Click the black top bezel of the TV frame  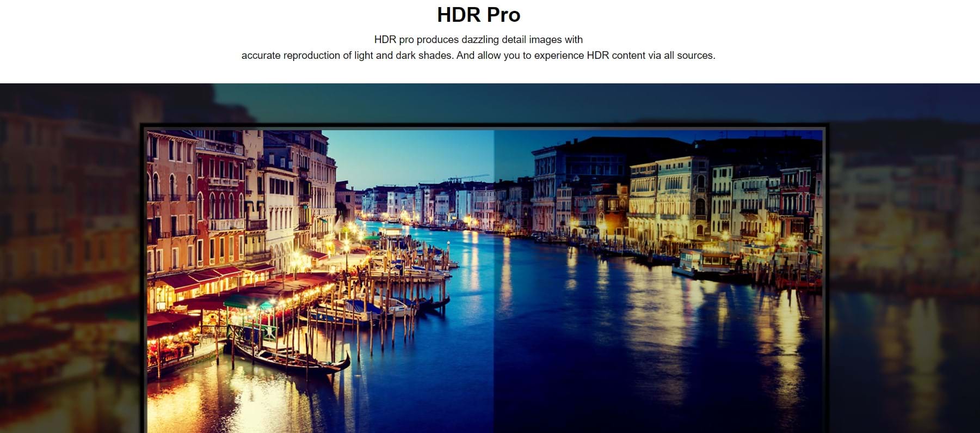[484, 126]
